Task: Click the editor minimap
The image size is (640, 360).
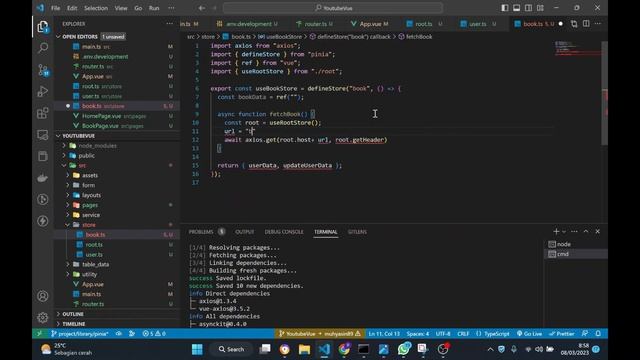Action: (x=578, y=49)
